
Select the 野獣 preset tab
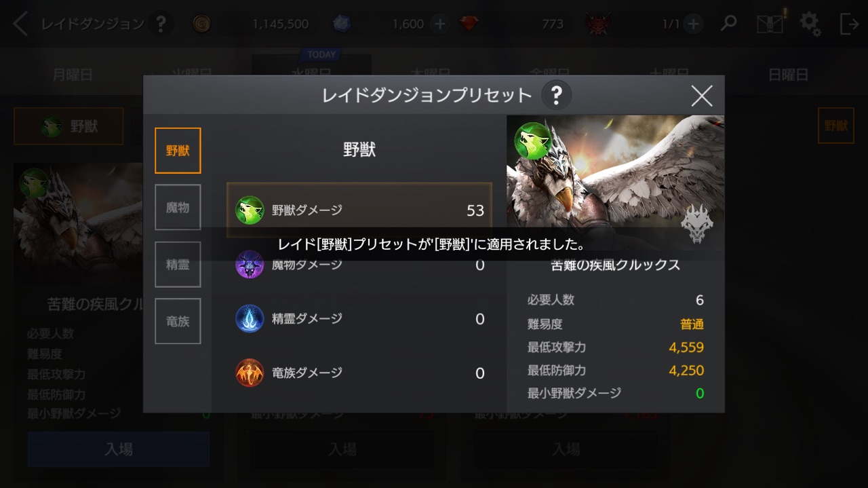click(x=178, y=151)
